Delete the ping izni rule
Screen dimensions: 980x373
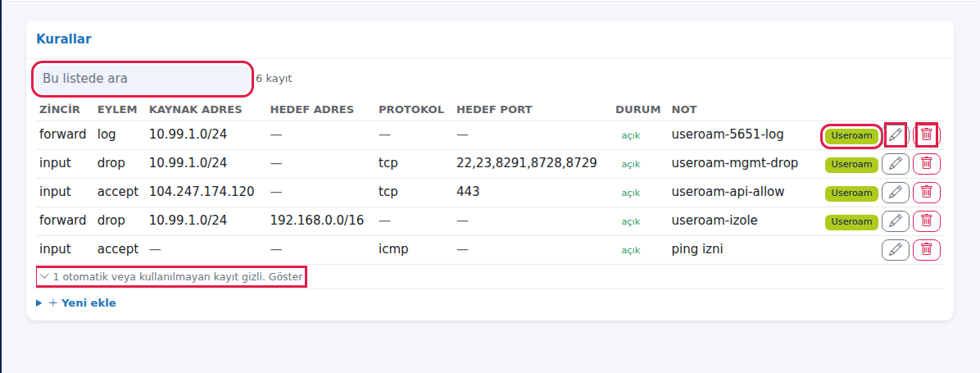(x=927, y=250)
